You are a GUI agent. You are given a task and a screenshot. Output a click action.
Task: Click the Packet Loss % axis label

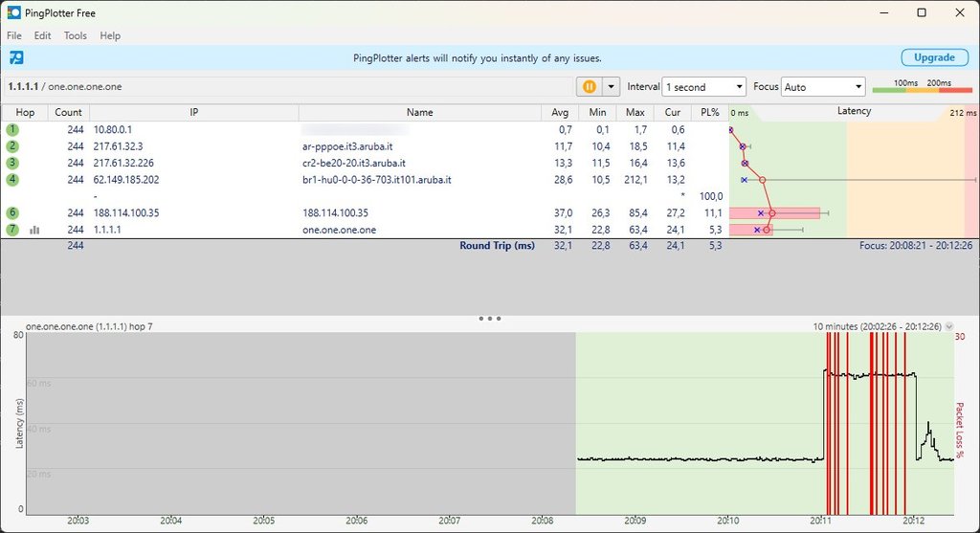coord(959,430)
